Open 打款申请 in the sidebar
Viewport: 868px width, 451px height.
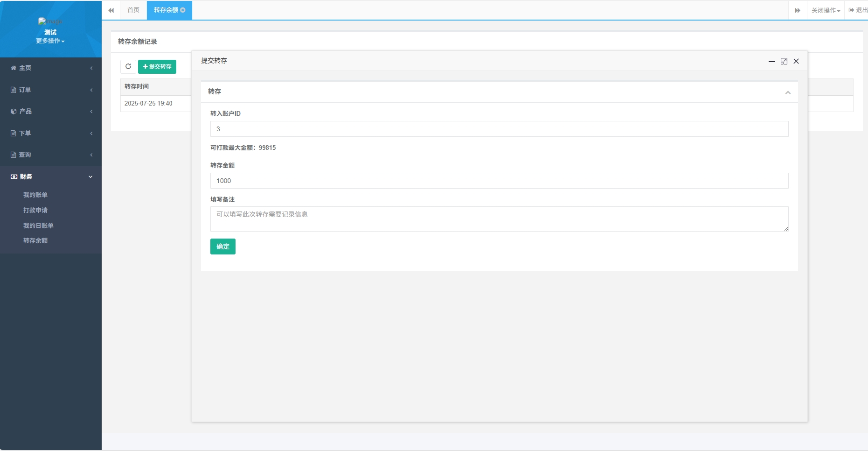pos(35,210)
